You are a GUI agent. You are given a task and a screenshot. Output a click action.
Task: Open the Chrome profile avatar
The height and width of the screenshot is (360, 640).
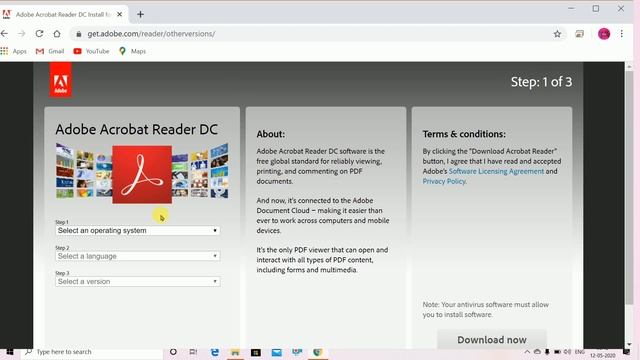(604, 34)
